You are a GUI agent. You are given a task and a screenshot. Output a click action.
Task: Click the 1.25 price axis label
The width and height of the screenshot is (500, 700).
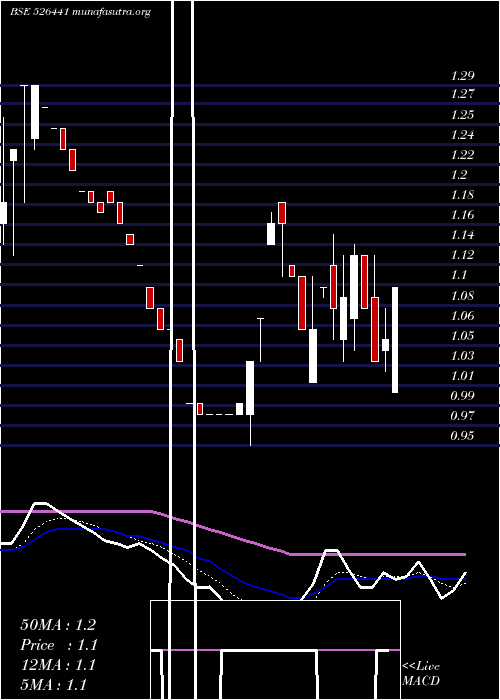(462, 114)
